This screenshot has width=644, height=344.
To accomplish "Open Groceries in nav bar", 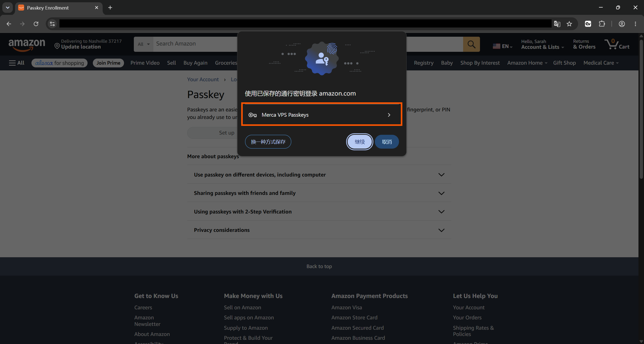I will coord(226,63).
